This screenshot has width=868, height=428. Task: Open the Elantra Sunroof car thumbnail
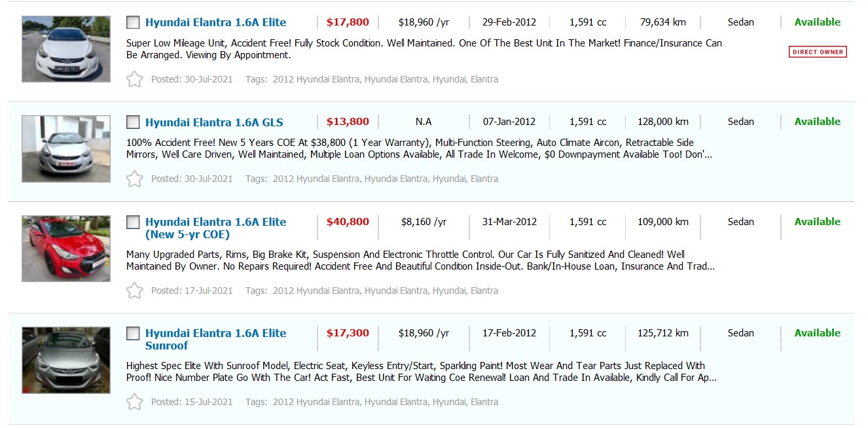pyautogui.click(x=66, y=360)
